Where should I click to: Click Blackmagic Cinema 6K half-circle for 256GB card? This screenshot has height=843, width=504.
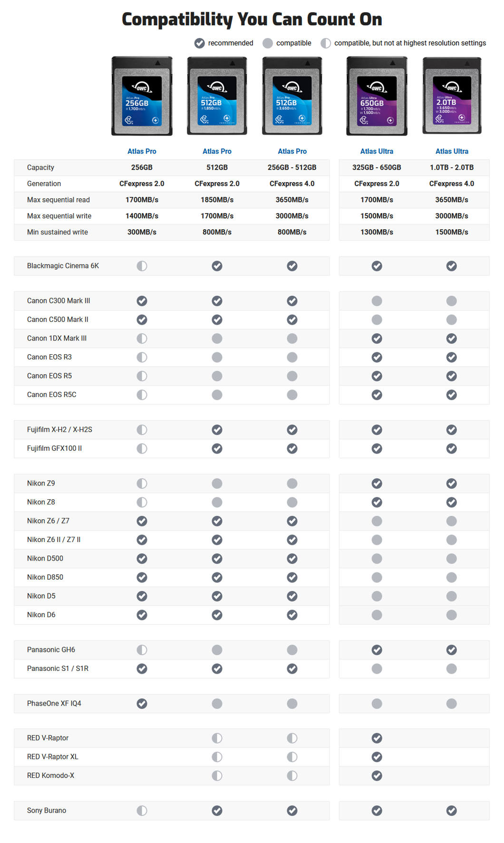pyautogui.click(x=142, y=266)
